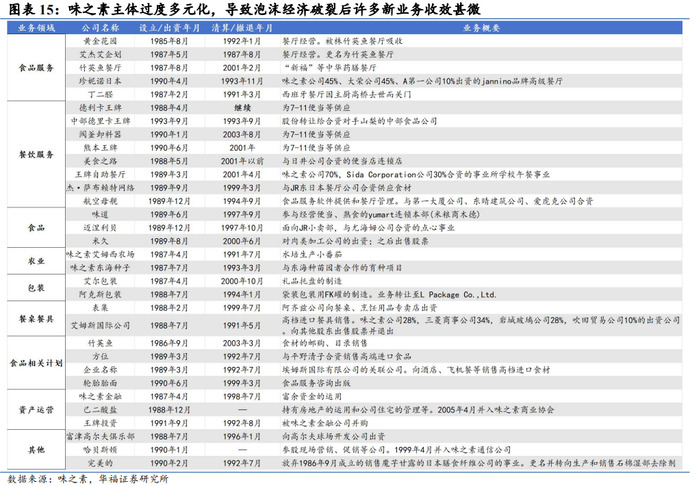Image resolution: width=700 pixels, height=486 pixels.
Task: Select the 2001年以前 cell
Action: tap(242, 161)
